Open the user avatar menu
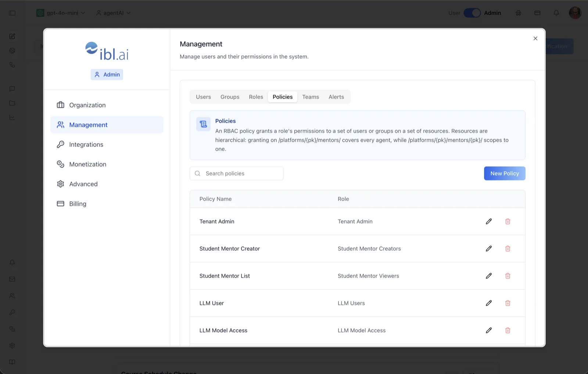 575,13
